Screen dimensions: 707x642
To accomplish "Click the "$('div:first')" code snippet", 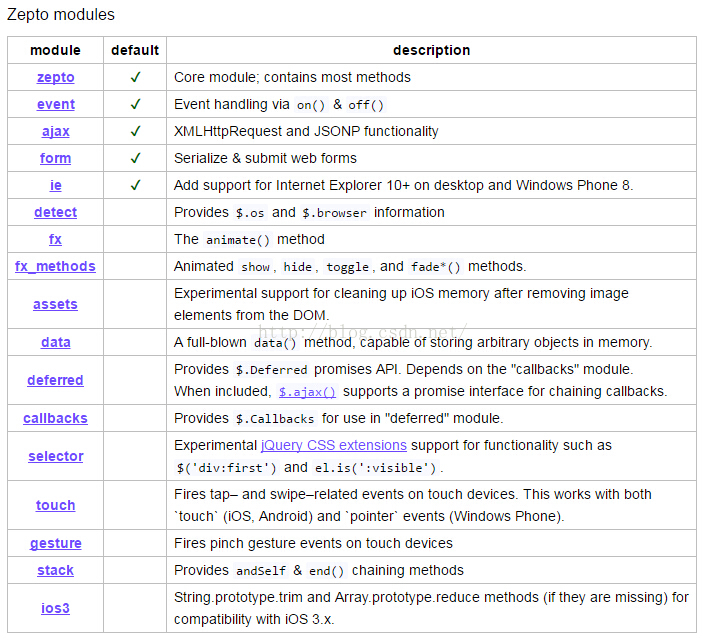I will click(226, 468).
